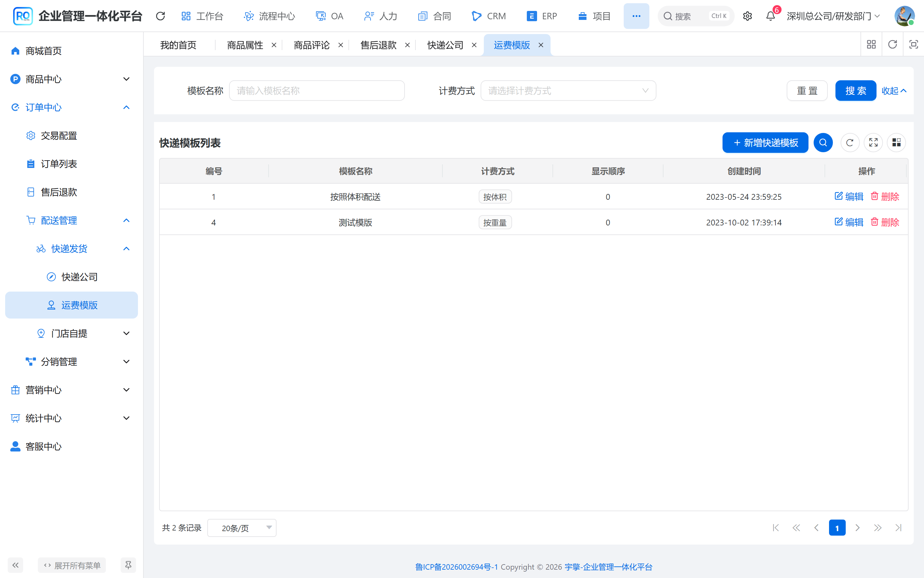Open the settings gear icon in the header
Image resolution: width=924 pixels, height=578 pixels.
747,16
